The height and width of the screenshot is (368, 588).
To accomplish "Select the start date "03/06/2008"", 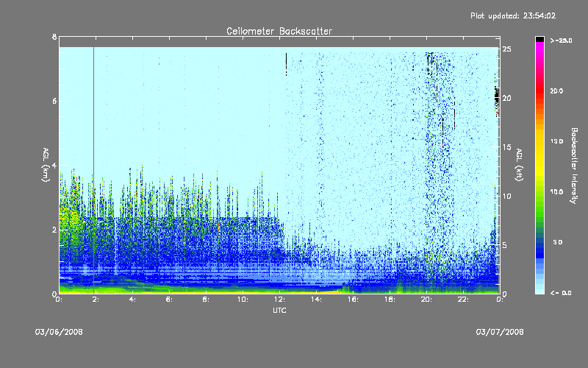I will pyautogui.click(x=59, y=332).
